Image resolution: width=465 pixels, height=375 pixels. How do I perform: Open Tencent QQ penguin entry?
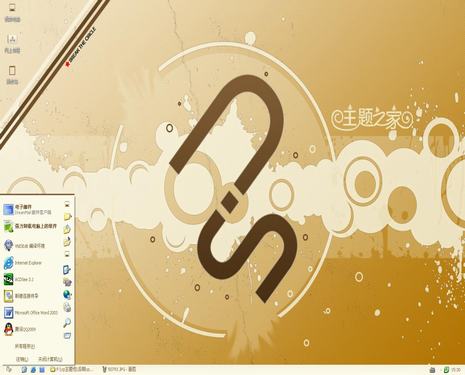pos(20,329)
